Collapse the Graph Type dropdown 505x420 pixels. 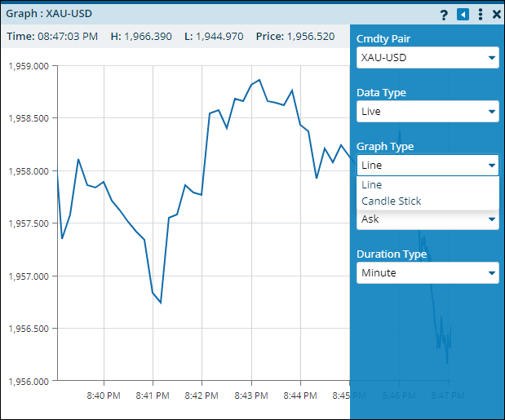[427, 166]
